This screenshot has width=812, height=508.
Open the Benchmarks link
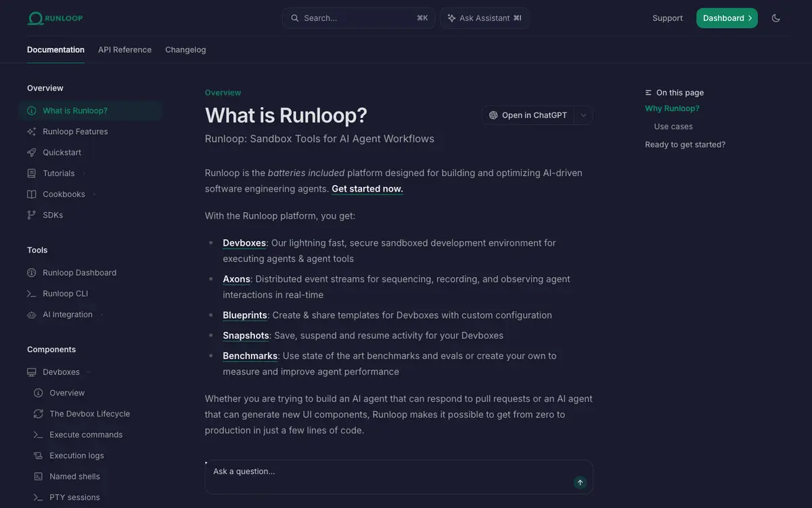click(250, 356)
